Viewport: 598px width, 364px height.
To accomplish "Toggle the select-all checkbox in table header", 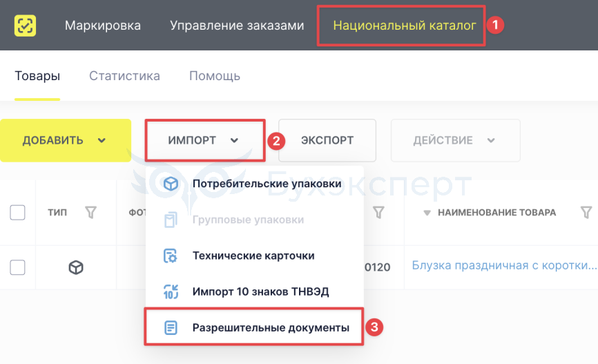I will [17, 213].
